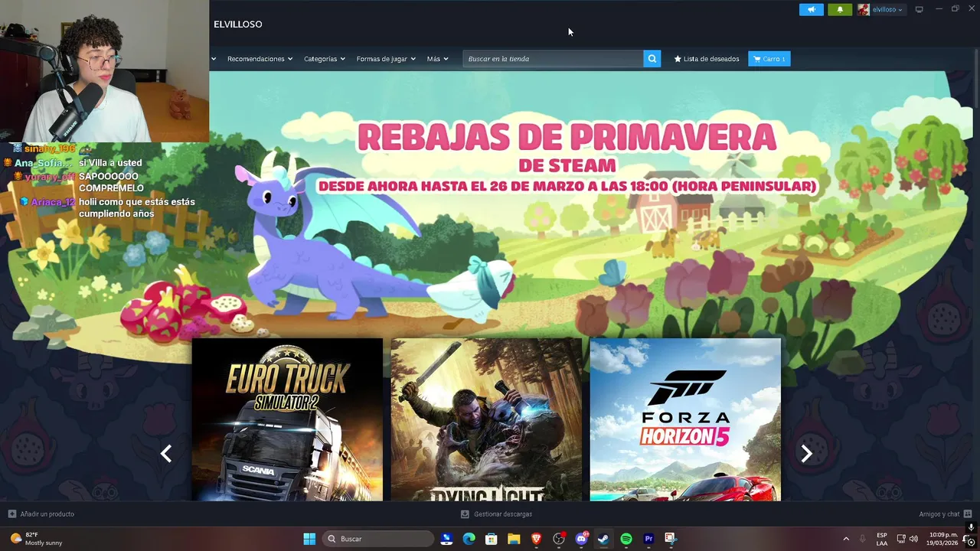Open the clock showing 10:09 p. m.
The image size is (980, 551).
pyautogui.click(x=943, y=539)
